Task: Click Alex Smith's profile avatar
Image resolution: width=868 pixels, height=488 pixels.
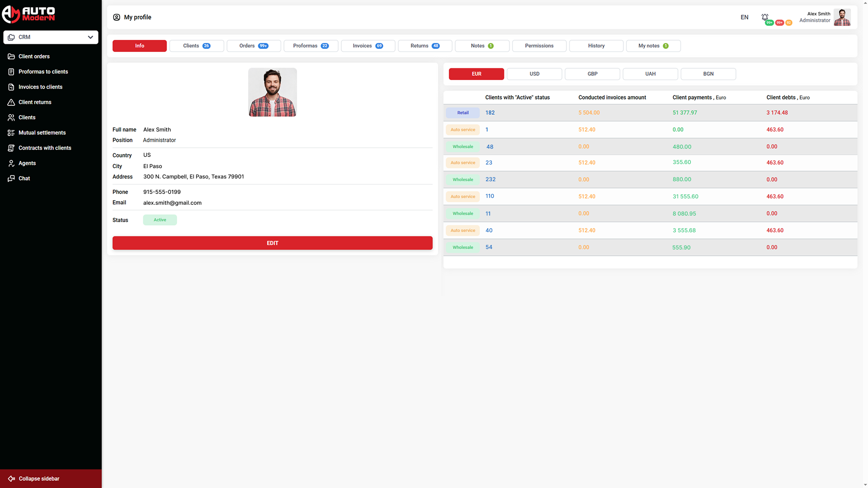Action: click(x=842, y=17)
